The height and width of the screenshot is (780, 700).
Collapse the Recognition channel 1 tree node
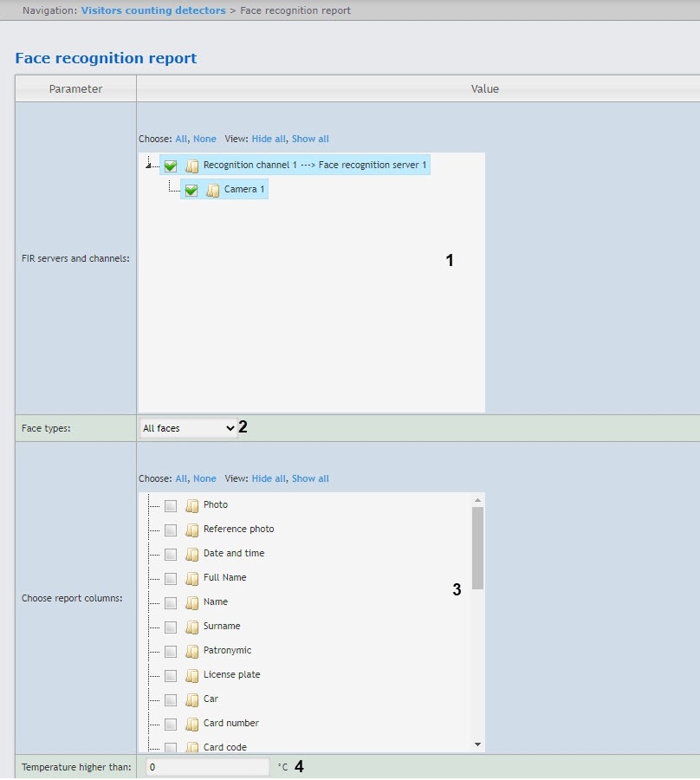(x=149, y=164)
